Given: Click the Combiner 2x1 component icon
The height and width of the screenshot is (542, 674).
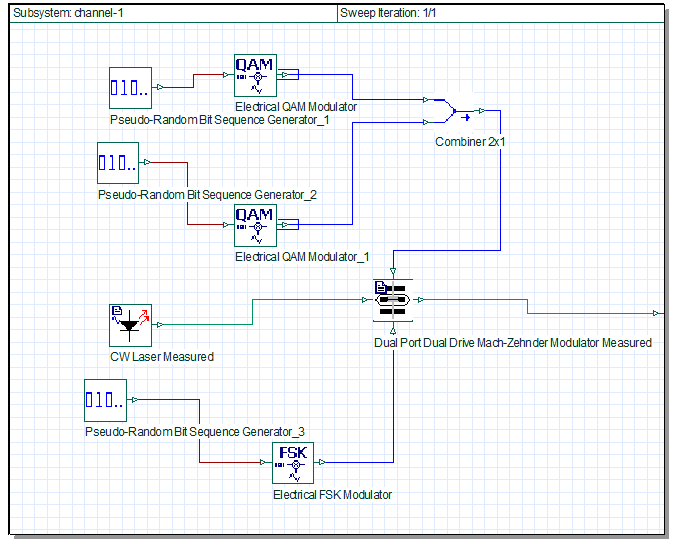Looking at the screenshot, I should (x=453, y=111).
